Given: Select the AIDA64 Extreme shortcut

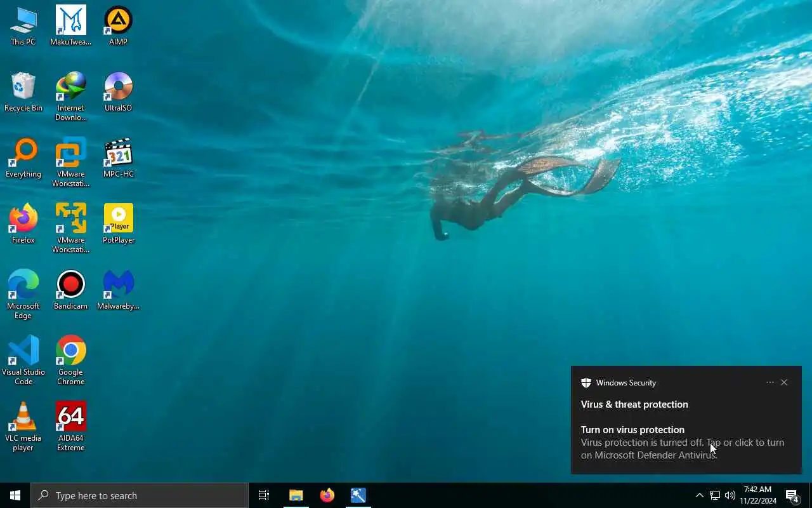Looking at the screenshot, I should (70, 427).
